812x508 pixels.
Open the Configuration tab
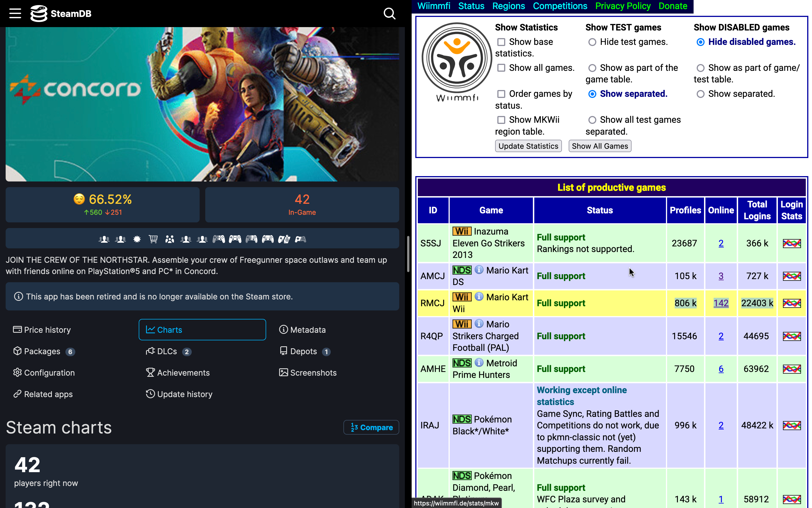coord(69,373)
